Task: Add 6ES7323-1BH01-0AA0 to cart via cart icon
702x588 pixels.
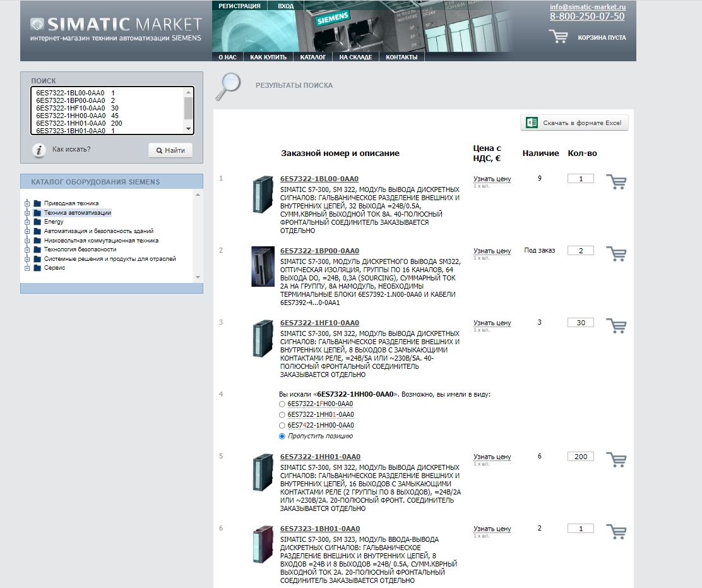Action: click(x=616, y=532)
